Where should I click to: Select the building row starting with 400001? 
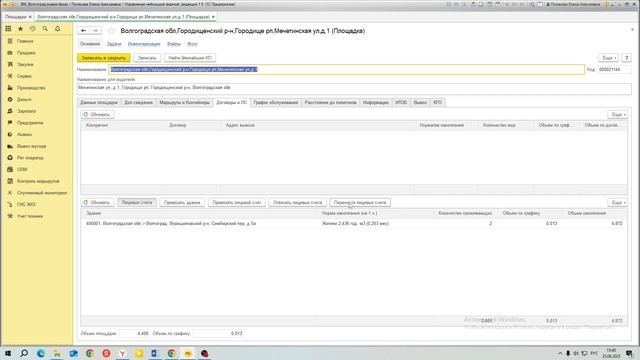(354, 224)
